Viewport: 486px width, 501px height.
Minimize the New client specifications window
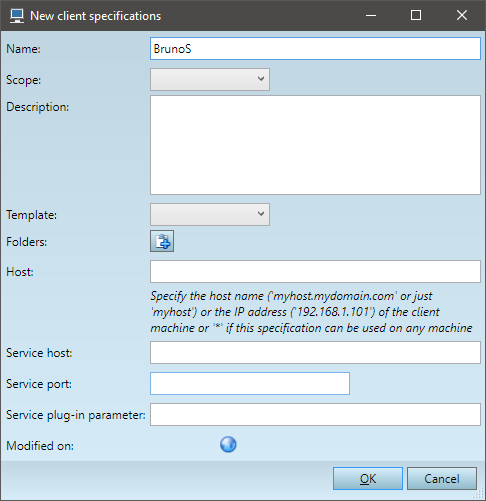point(371,15)
